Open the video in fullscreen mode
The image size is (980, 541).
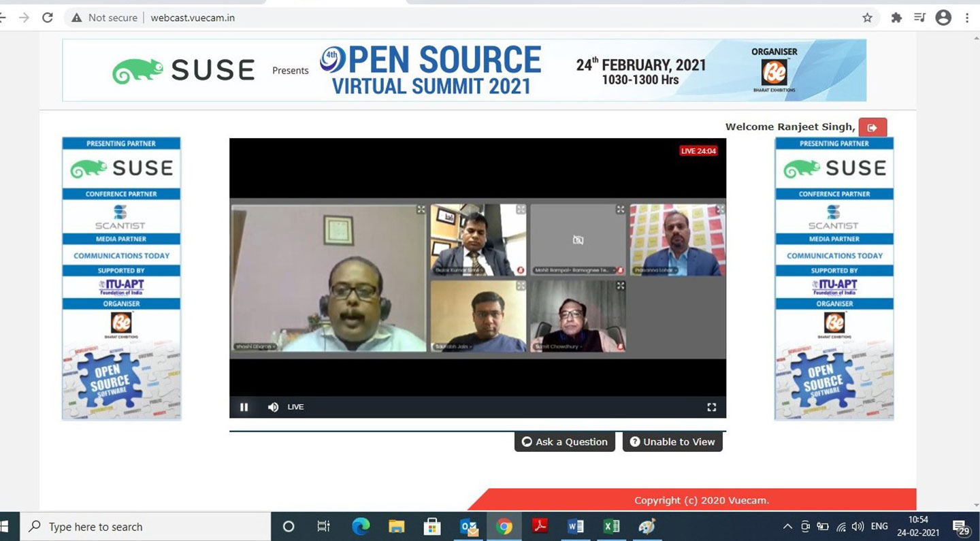point(712,407)
